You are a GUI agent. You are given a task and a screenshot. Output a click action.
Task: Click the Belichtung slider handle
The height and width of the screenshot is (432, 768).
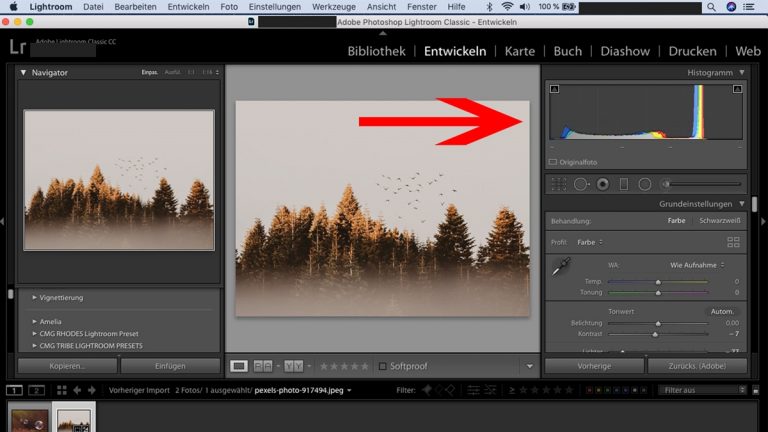tap(658, 323)
